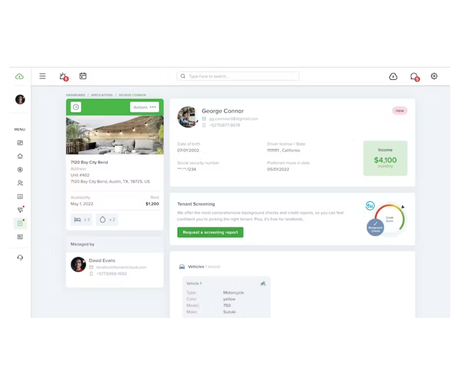
Task: Click George Connor's phone number
Action: tap(224, 125)
